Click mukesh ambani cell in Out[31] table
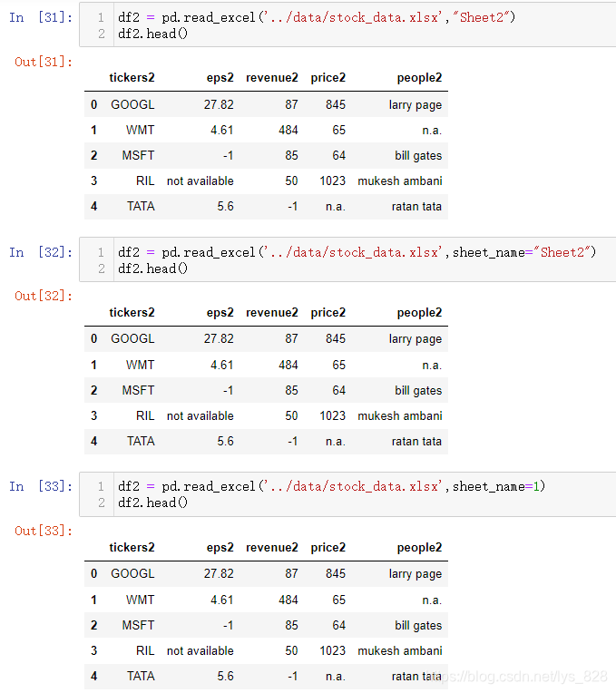 (399, 181)
